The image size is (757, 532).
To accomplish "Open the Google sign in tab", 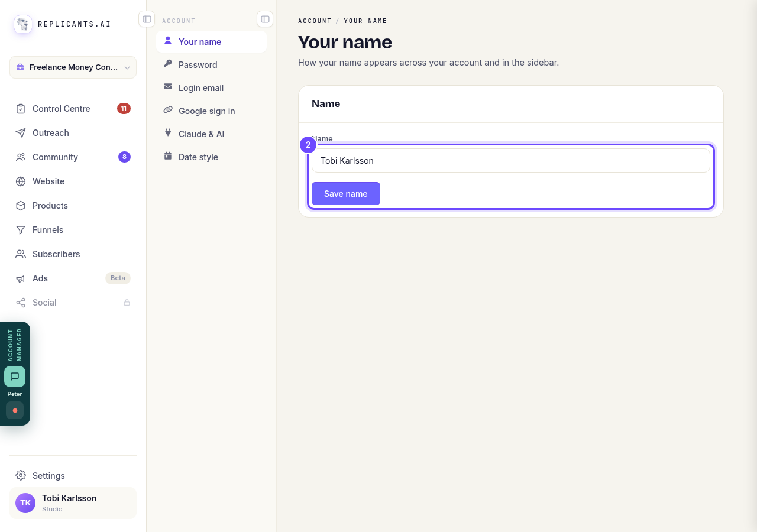I will coord(211,111).
